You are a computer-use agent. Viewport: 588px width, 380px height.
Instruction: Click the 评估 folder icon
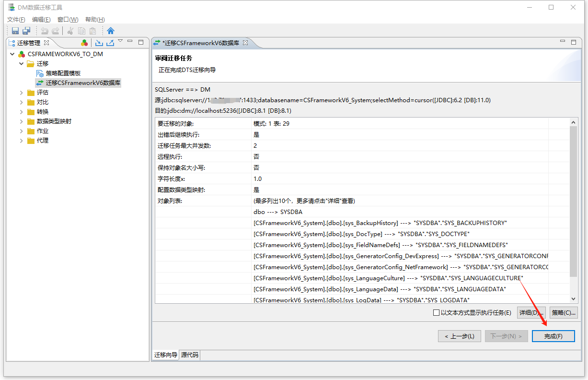(x=31, y=93)
